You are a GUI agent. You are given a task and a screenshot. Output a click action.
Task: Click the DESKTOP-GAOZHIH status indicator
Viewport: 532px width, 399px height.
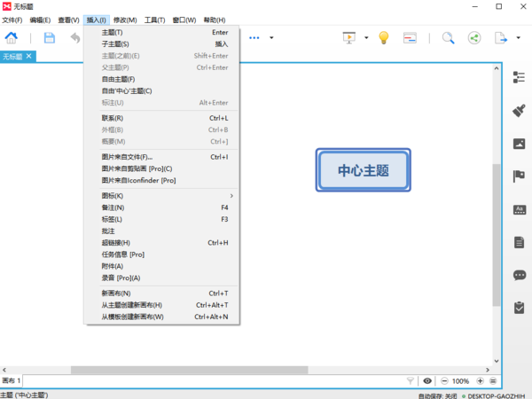point(494,395)
